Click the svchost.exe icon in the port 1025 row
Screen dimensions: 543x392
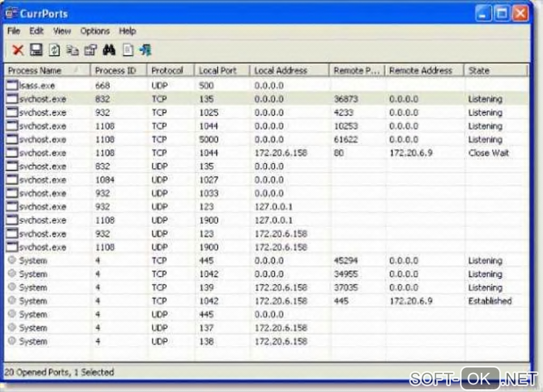tap(12, 112)
